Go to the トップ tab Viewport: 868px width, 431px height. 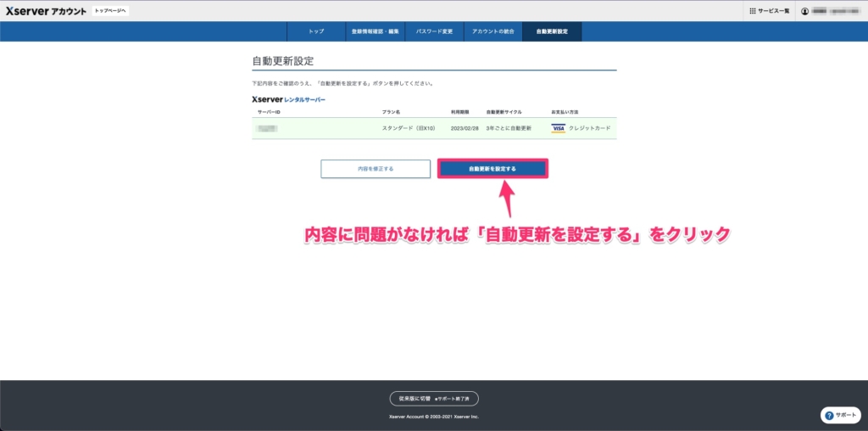tap(316, 31)
